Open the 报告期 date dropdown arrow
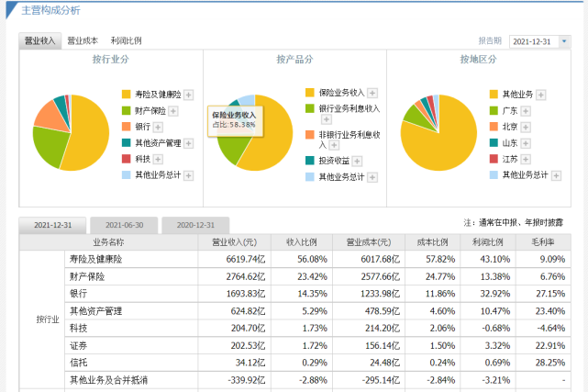The width and height of the screenshot is (588, 392). click(564, 41)
